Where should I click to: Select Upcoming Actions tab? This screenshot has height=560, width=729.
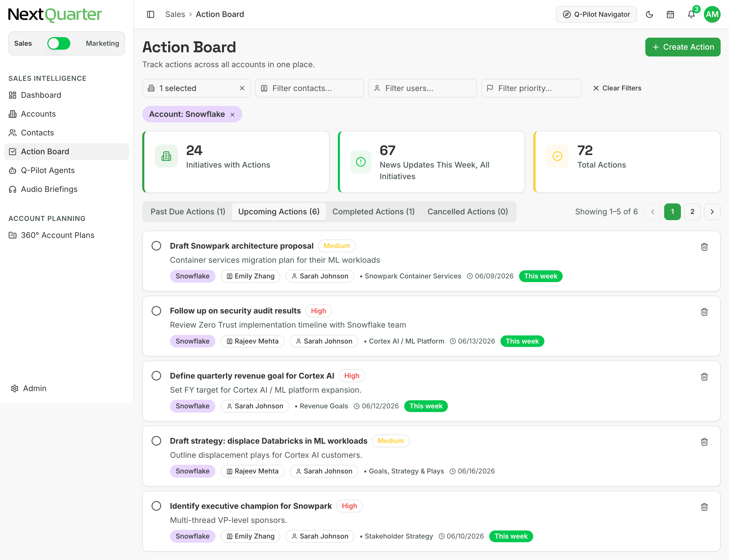(279, 212)
